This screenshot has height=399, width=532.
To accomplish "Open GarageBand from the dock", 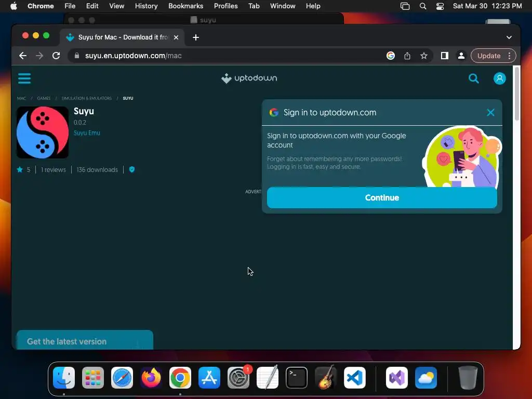I will pyautogui.click(x=326, y=378).
